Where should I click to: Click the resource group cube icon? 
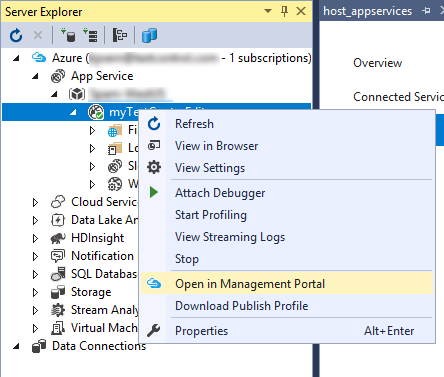[77, 94]
